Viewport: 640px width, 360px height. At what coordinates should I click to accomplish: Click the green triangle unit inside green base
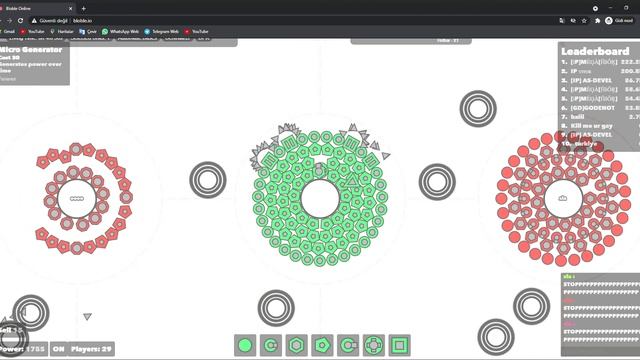(352, 180)
